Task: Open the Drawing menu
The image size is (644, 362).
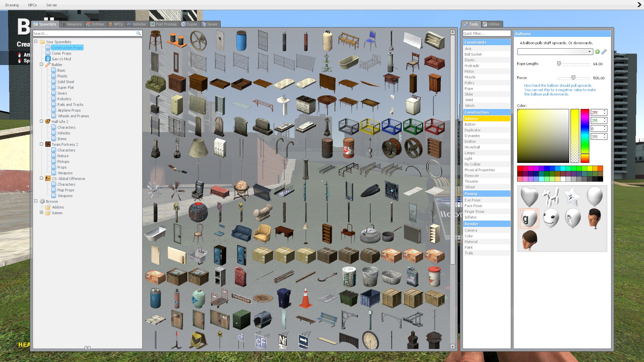Action: pos(12,5)
